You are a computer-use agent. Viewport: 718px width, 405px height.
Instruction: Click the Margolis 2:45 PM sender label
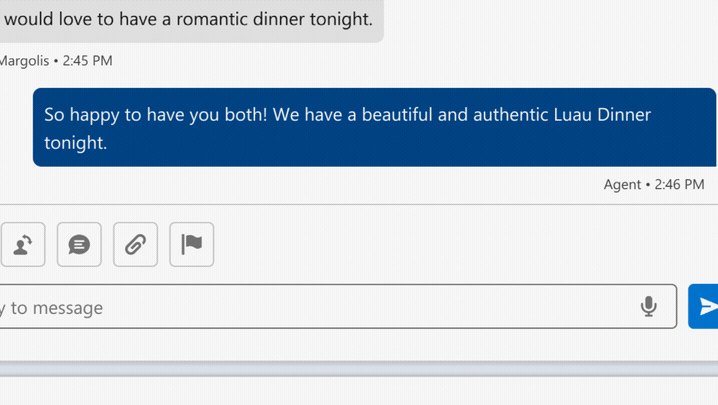56,61
